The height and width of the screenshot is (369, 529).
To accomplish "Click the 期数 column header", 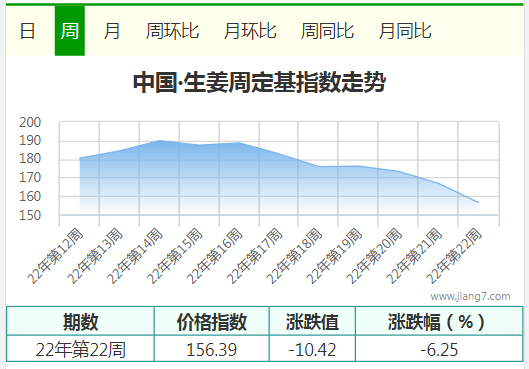I will coord(80,321).
